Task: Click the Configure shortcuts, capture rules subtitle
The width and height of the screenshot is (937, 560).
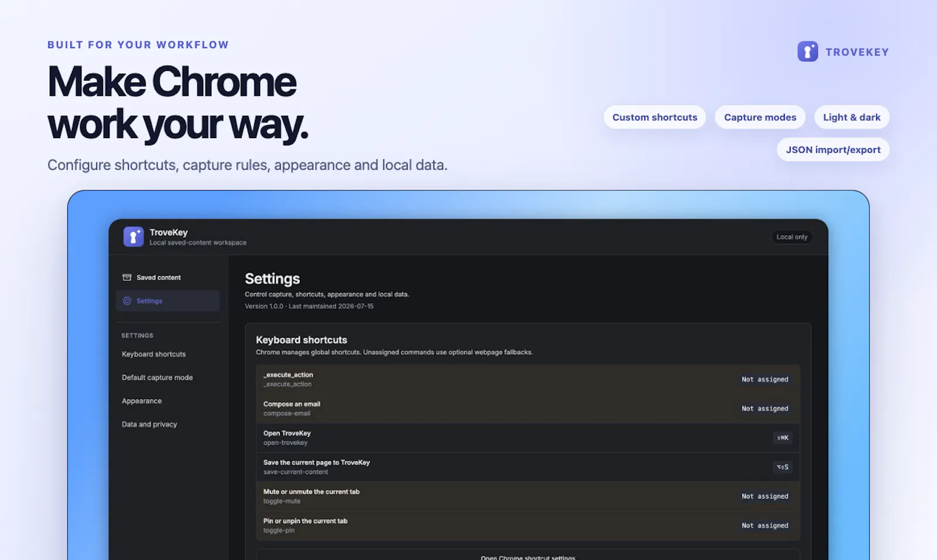Action: [247, 165]
